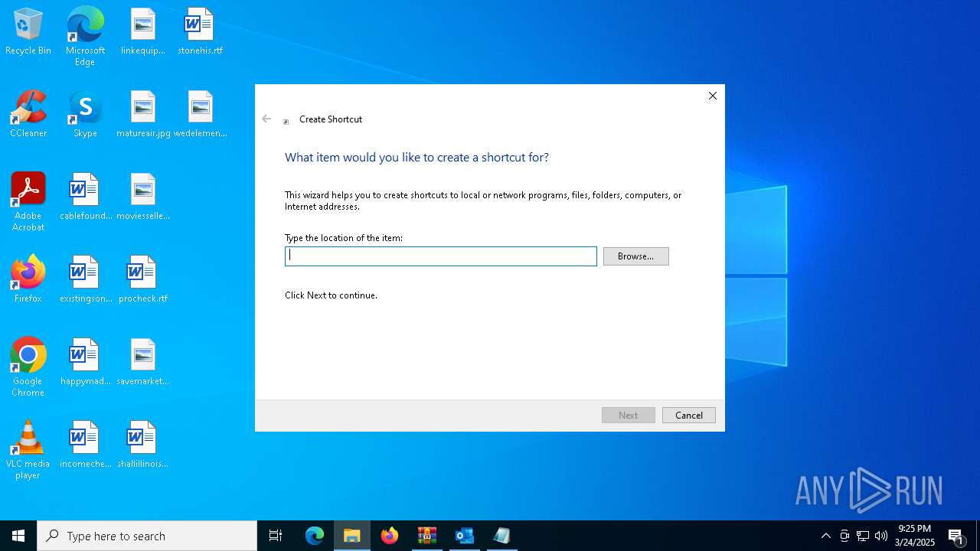Screen dimensions: 980x551
Task: Open the Windows Start menu
Action: (x=18, y=536)
